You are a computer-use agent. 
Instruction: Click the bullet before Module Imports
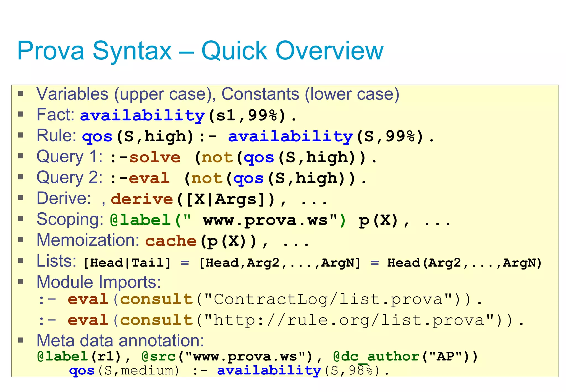coord(21,281)
